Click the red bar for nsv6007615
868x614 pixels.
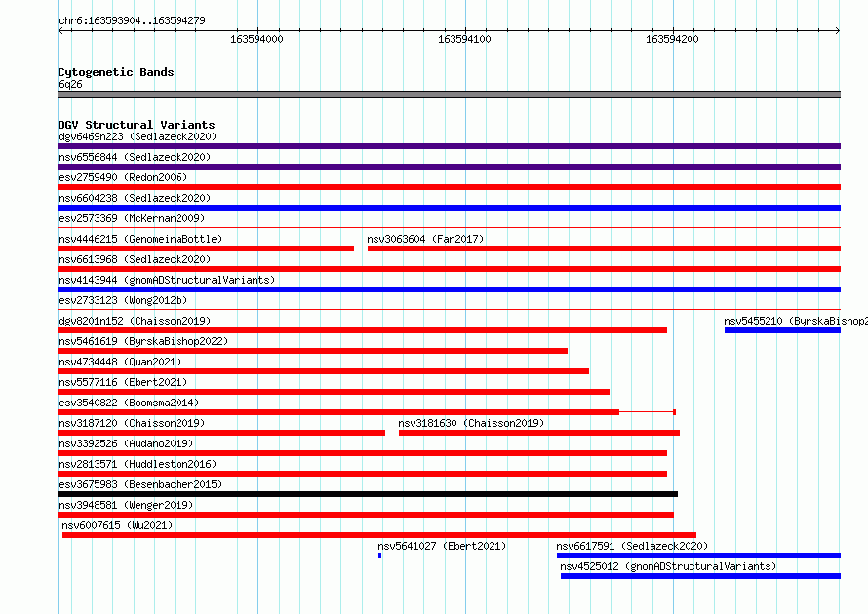[379, 535]
